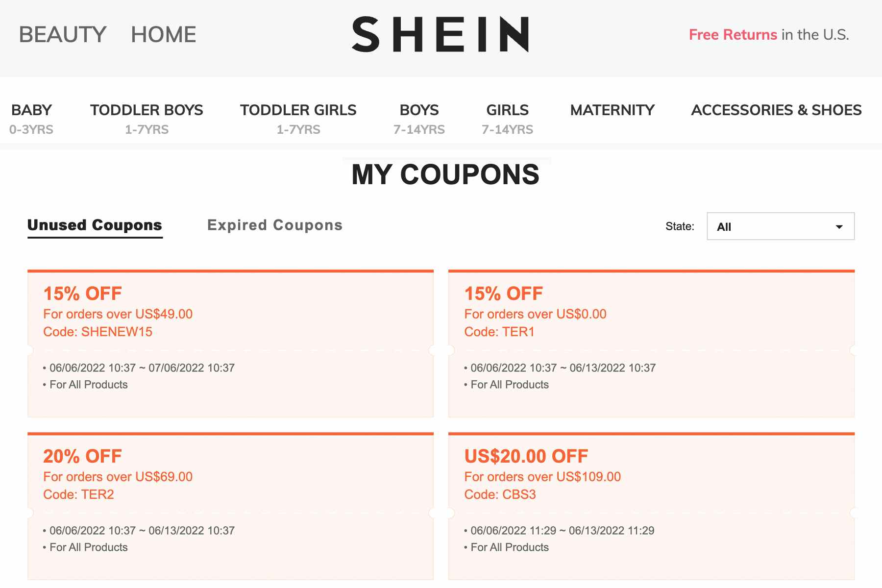Open the MATERNITY category
The height and width of the screenshot is (588, 882).
612,110
